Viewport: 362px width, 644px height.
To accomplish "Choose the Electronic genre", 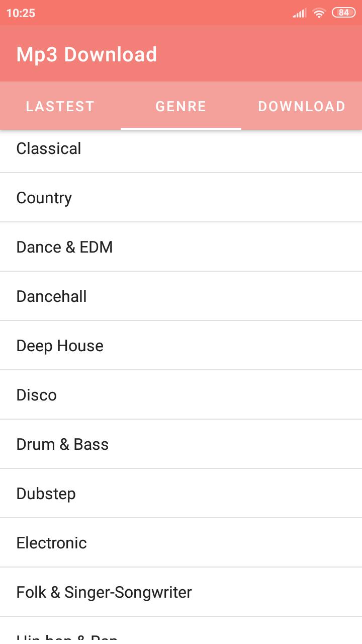I will pos(181,543).
